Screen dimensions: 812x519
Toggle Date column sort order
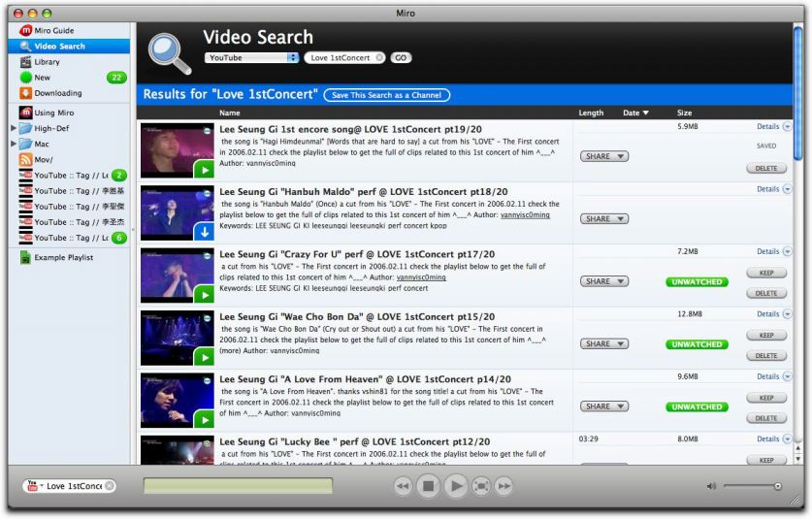click(635, 113)
